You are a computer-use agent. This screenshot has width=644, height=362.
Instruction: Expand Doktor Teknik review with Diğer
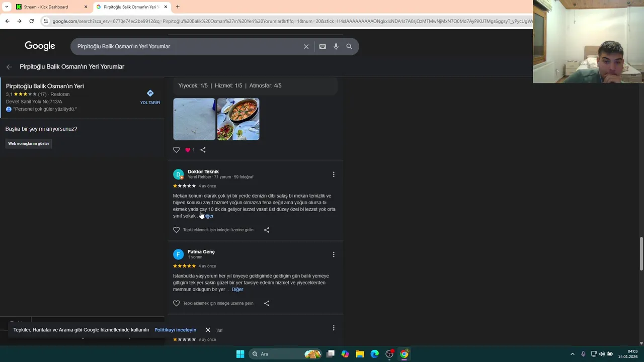pyautogui.click(x=207, y=216)
